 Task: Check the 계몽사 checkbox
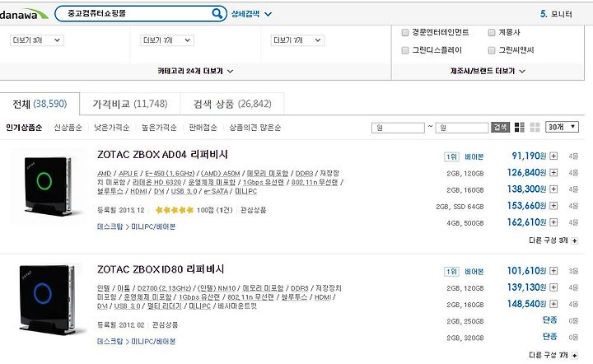(492, 32)
